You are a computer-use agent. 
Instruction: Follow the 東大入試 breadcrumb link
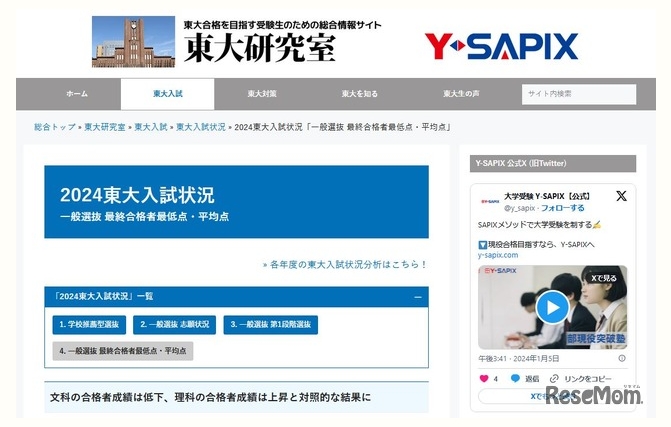(151, 127)
